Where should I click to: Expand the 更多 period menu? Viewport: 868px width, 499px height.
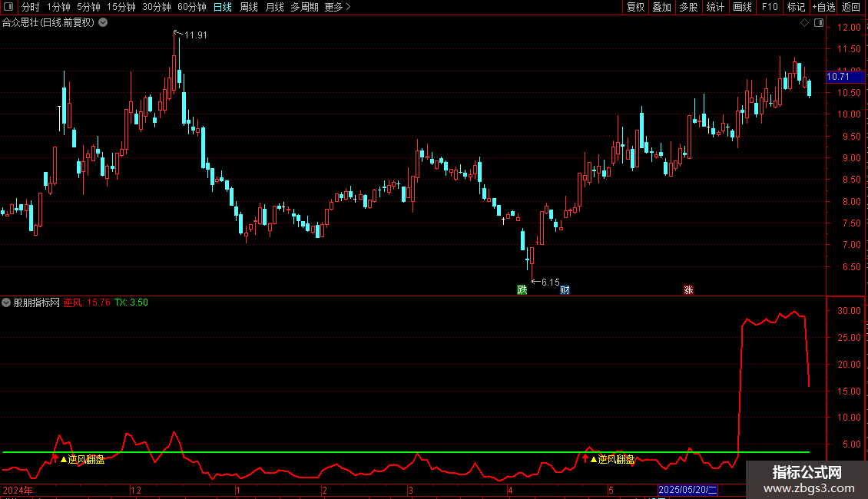click(337, 7)
